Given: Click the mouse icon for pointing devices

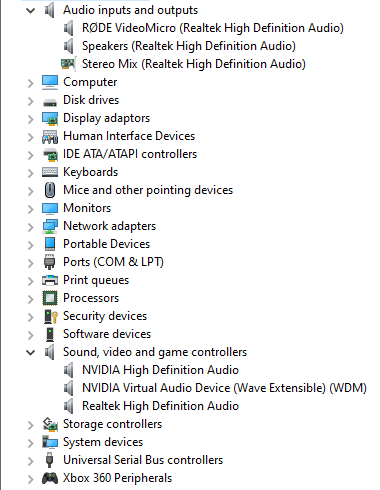Looking at the screenshot, I should pos(50,190).
